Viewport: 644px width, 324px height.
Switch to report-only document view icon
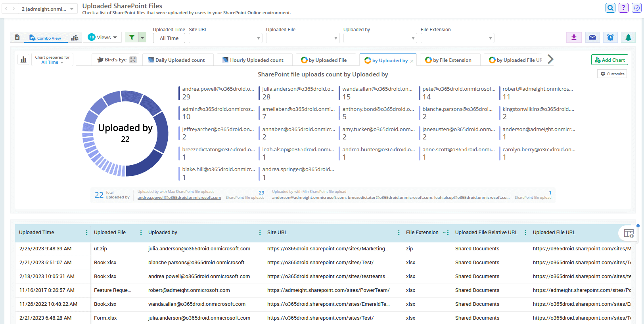17,37
